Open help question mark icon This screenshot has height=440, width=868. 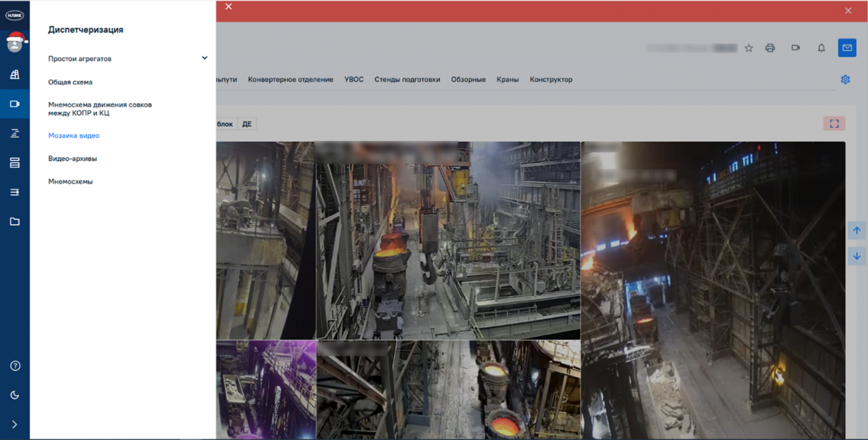click(x=15, y=366)
